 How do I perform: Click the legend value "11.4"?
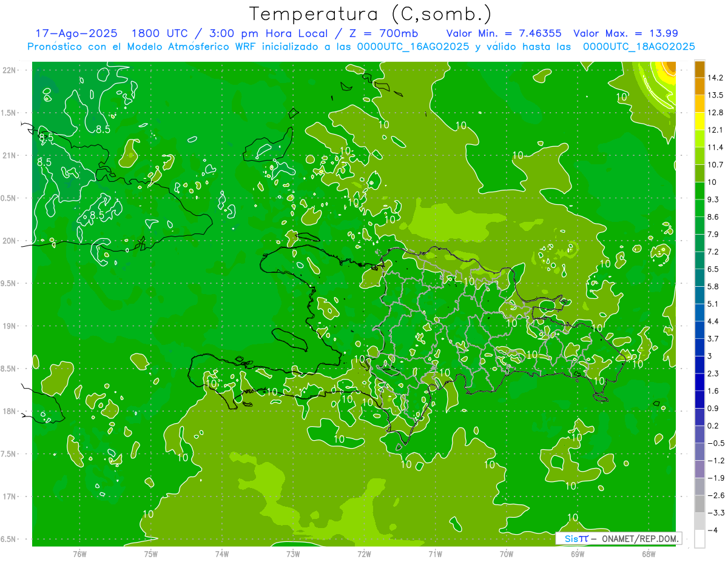click(715, 147)
